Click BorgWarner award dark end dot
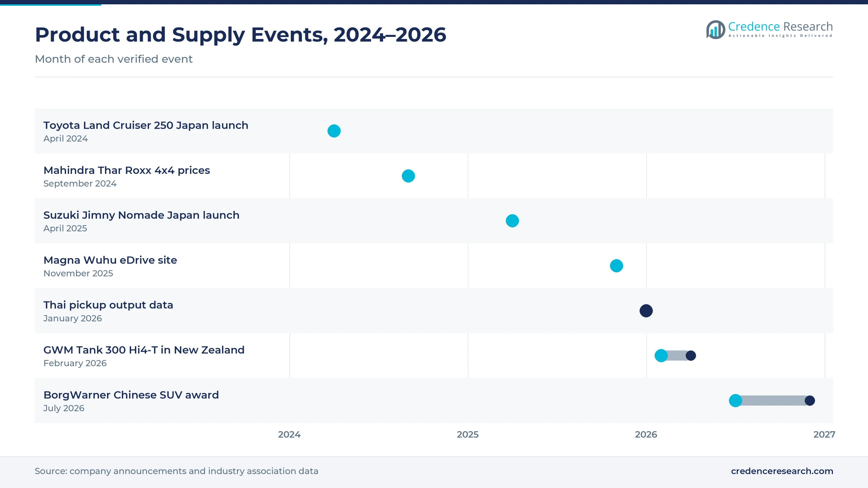868x488 pixels. tap(810, 401)
